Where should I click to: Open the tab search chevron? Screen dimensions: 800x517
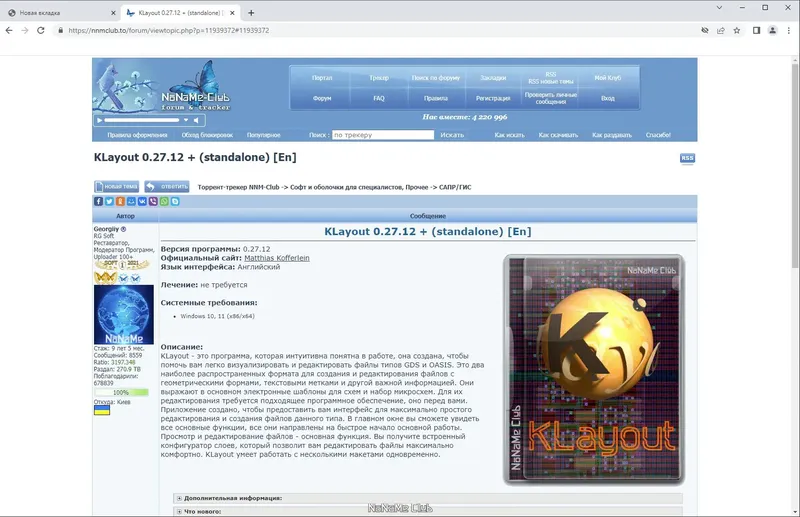(x=719, y=8)
